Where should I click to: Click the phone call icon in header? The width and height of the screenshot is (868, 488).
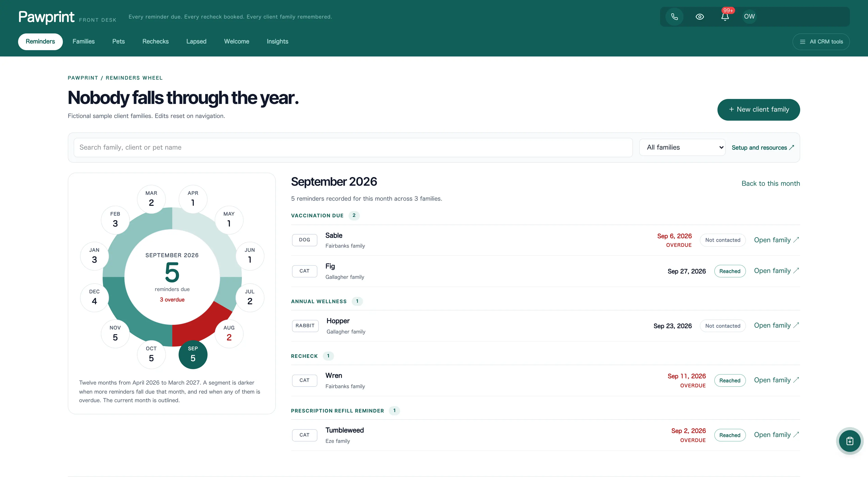click(x=674, y=16)
